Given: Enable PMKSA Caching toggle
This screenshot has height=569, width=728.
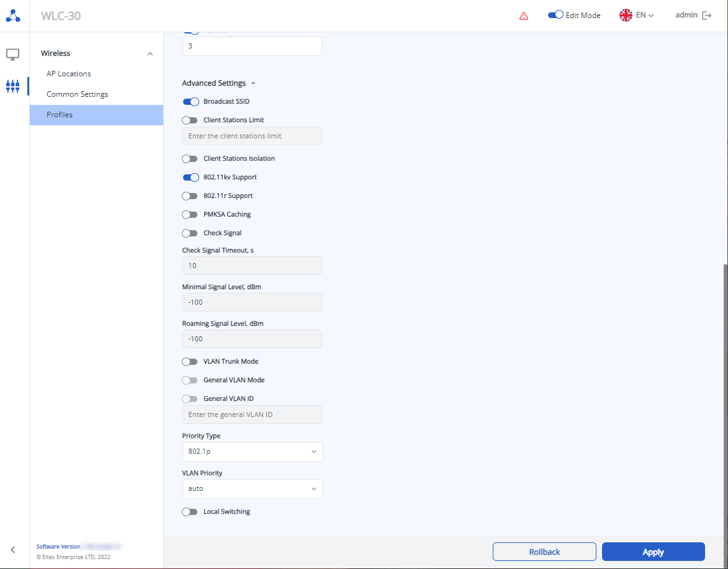Looking at the screenshot, I should click(190, 215).
